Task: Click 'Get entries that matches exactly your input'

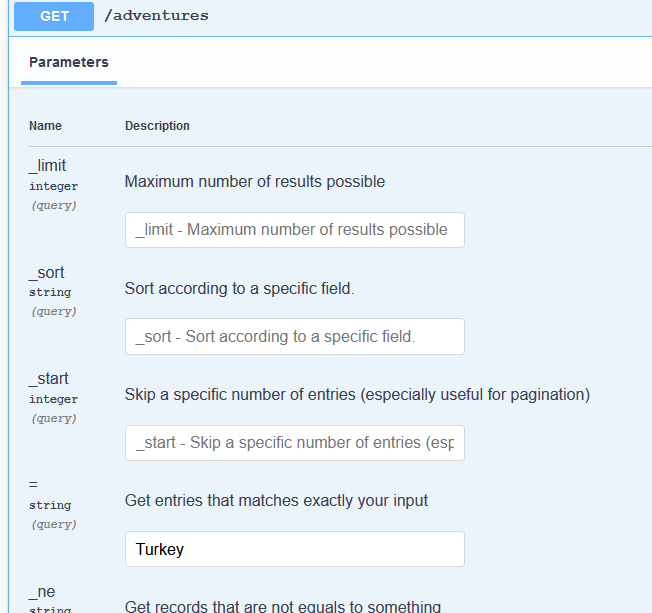Action: (276, 500)
